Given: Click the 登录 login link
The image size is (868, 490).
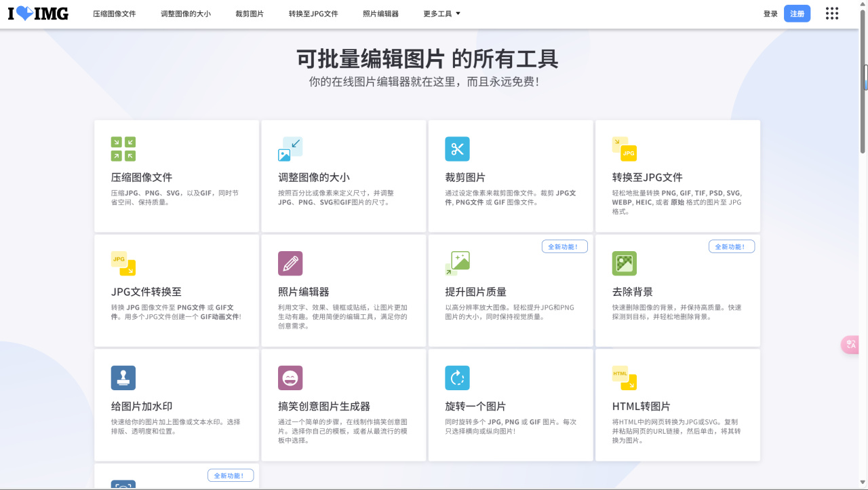Looking at the screenshot, I should click(x=770, y=14).
